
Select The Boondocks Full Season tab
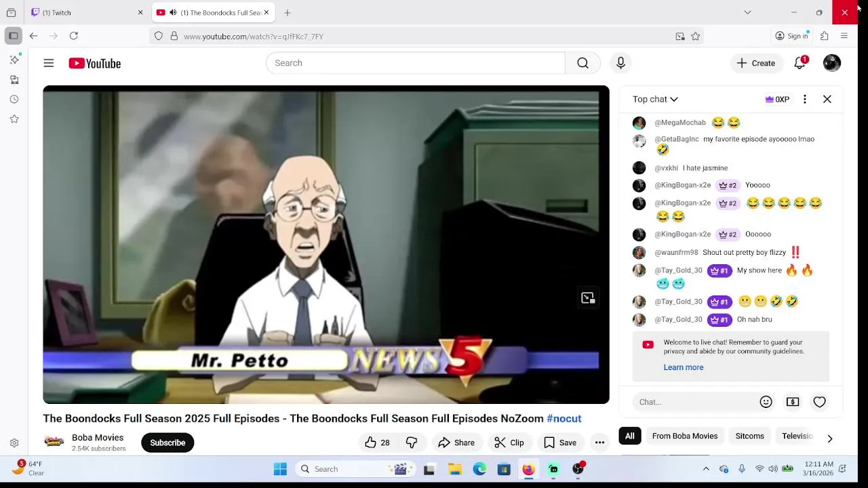[213, 12]
